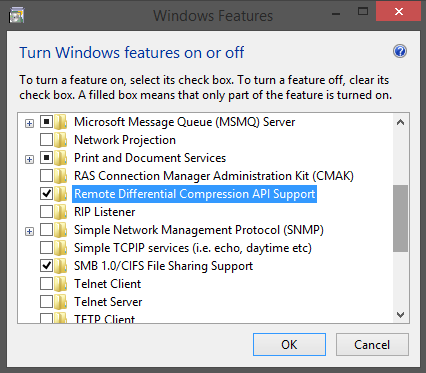Viewport: 426px width, 373px height.
Task: Close the Windows Features dialog
Action: click(x=398, y=12)
